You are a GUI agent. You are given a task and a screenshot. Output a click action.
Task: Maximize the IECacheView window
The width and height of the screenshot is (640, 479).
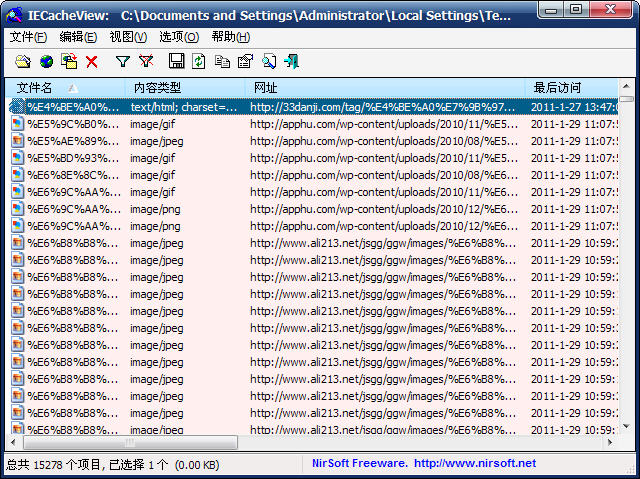576,9
